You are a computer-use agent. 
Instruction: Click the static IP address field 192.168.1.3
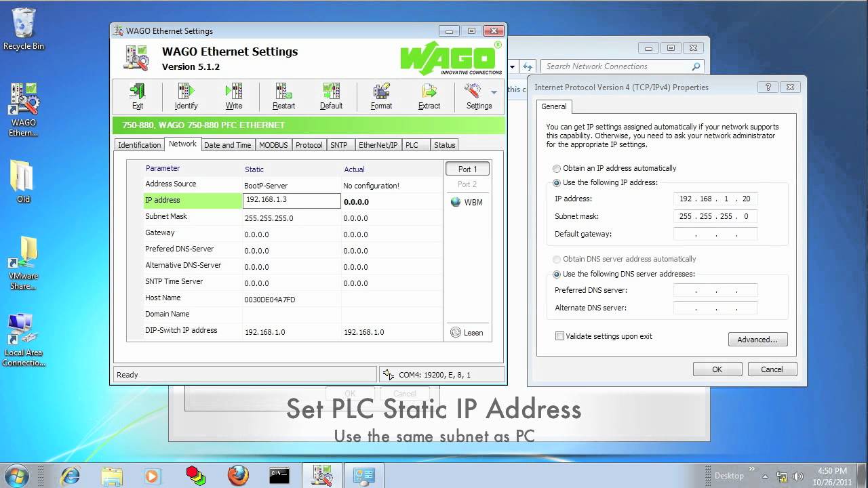click(x=292, y=201)
